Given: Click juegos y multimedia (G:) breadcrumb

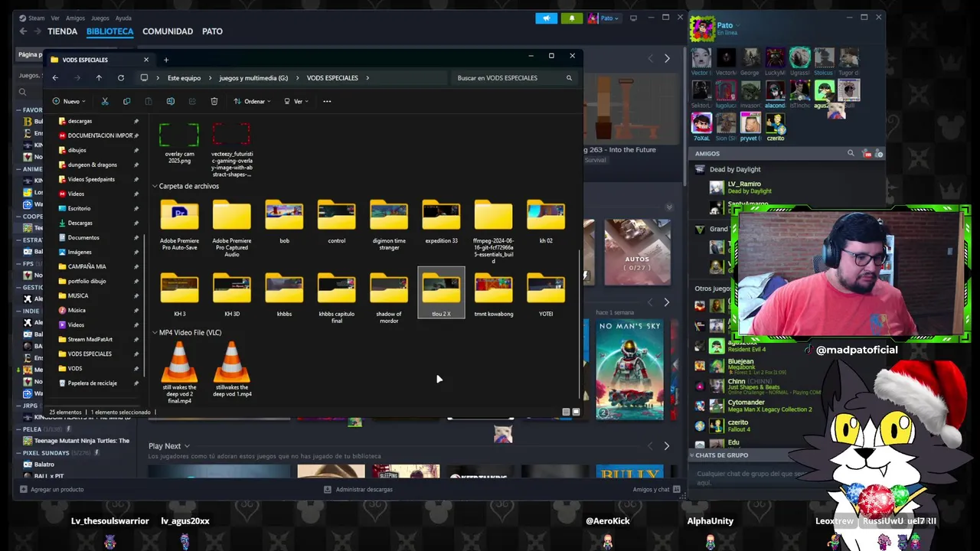Looking at the screenshot, I should pyautogui.click(x=253, y=78).
